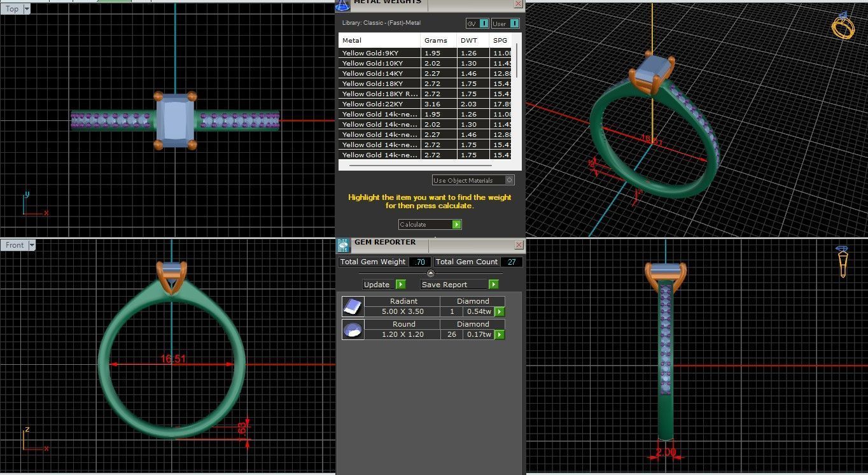Click the 2.03 DWT cell

pos(473,104)
